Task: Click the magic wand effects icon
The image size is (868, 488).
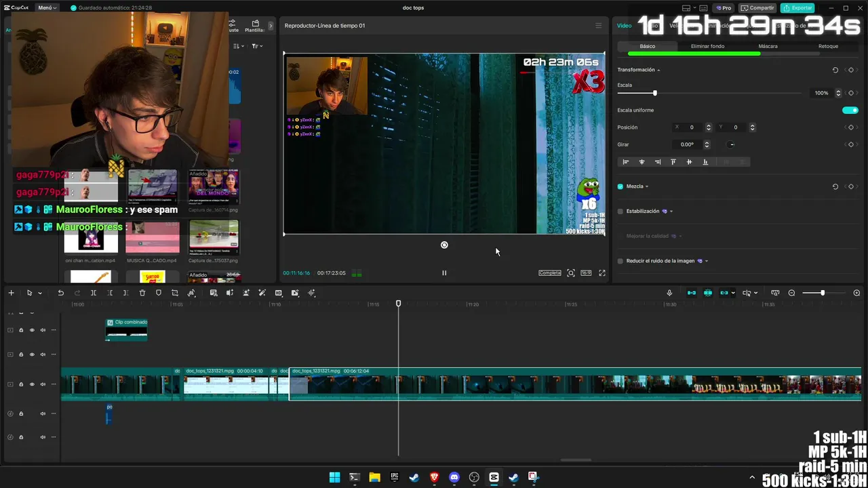Action: pos(262,293)
